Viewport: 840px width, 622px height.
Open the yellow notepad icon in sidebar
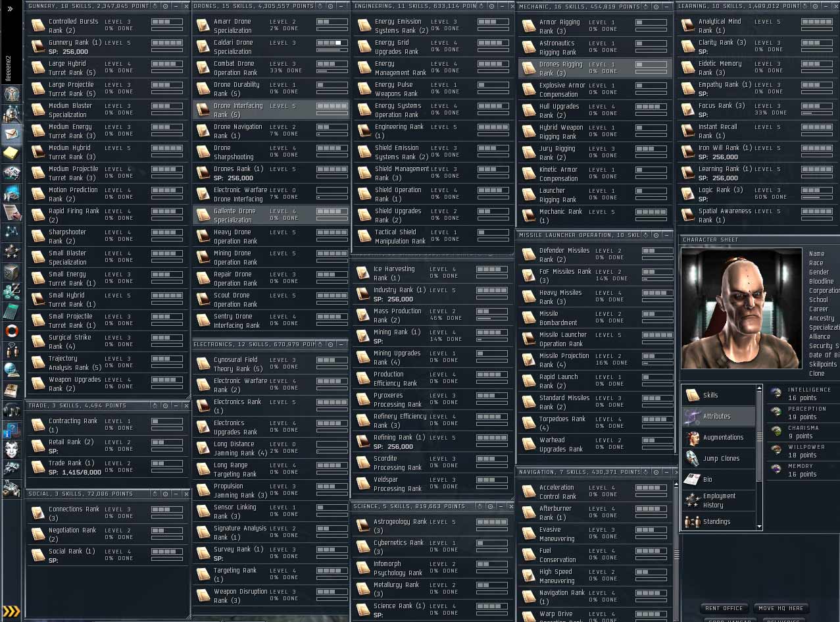pos(12,153)
